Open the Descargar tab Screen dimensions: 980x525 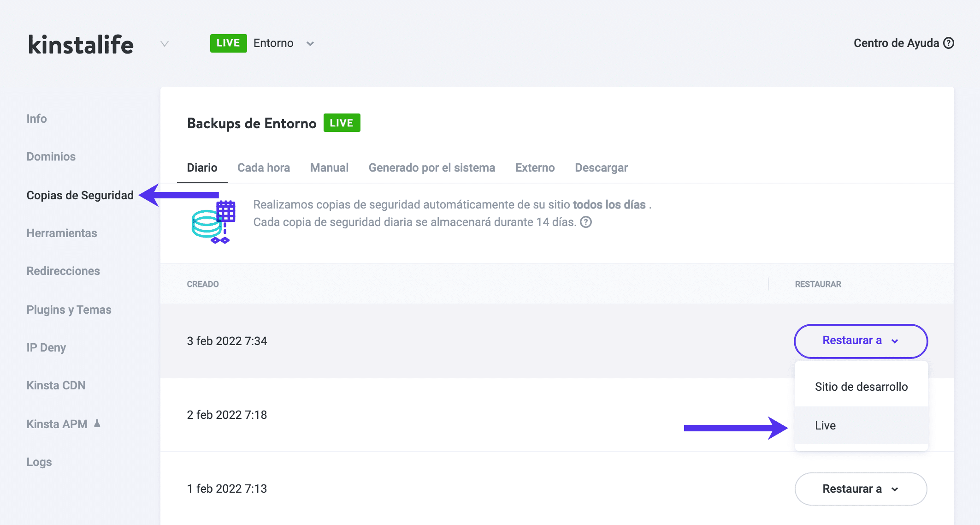pyautogui.click(x=601, y=168)
